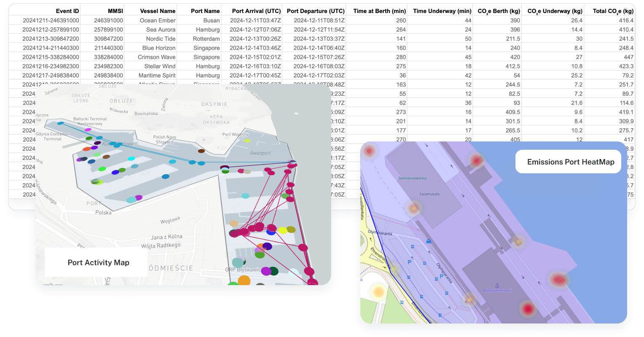Sort by the Vessel Name column header
This screenshot has width=644, height=337.
point(158,11)
